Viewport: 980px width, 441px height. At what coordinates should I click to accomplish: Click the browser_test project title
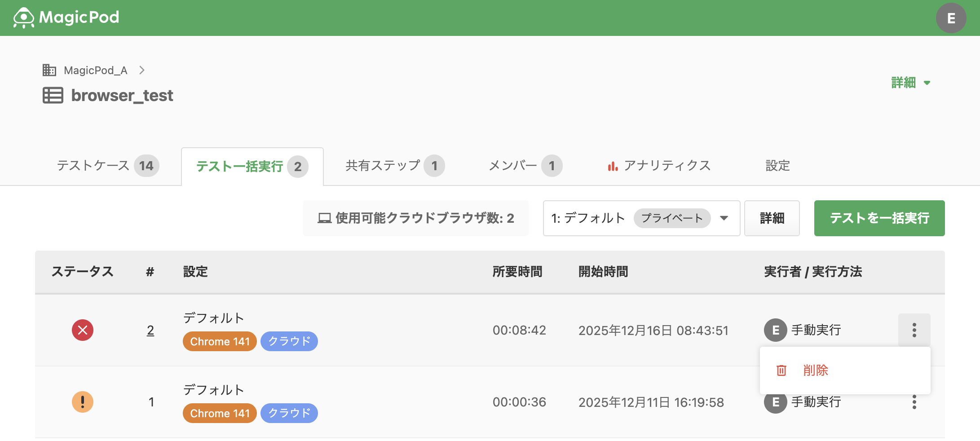(x=122, y=95)
